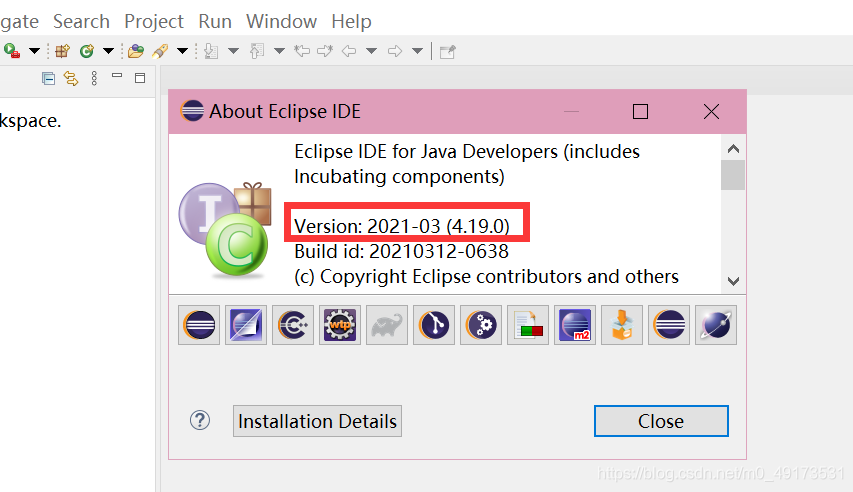Expand the Search icon dropdown arrow
The height and width of the screenshot is (492, 853).
click(182, 51)
